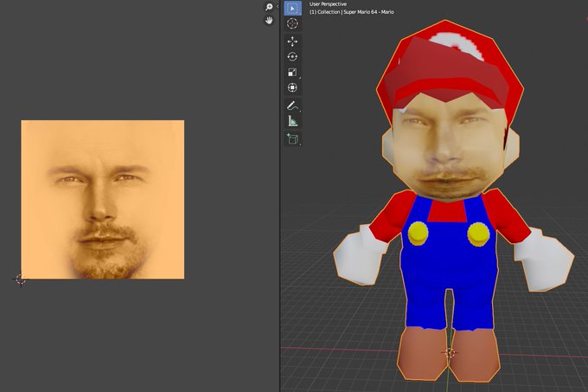The image size is (588, 392).
Task: Enable the Transform tool
Action: click(292, 88)
